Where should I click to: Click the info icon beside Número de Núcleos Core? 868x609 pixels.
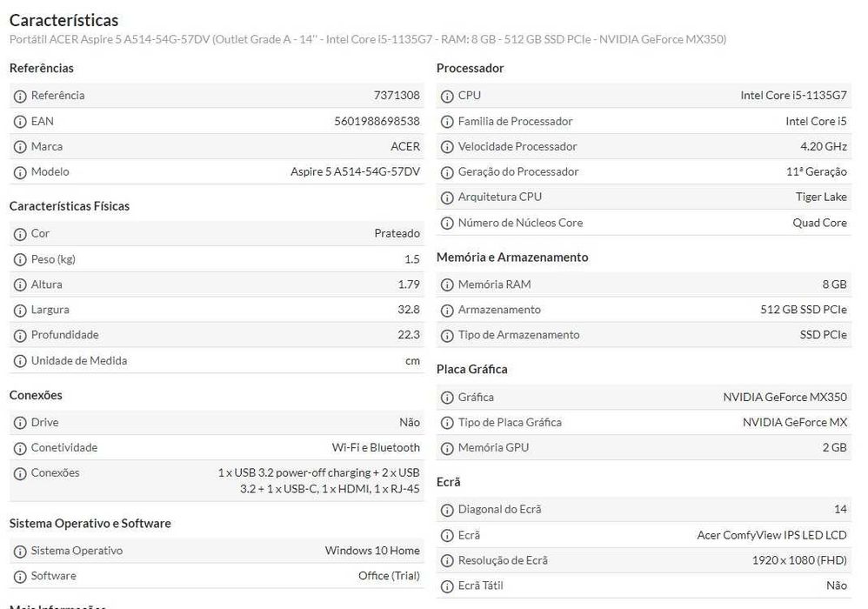click(x=447, y=223)
